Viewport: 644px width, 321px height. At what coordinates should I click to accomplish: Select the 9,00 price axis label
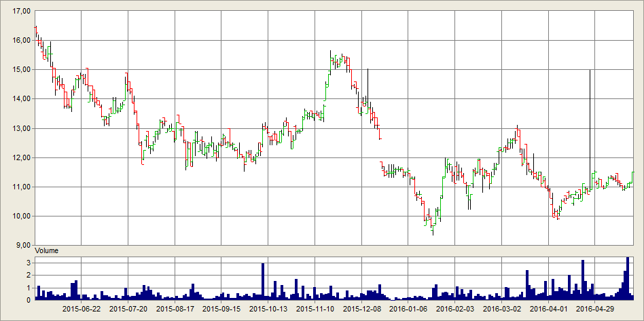(24, 246)
